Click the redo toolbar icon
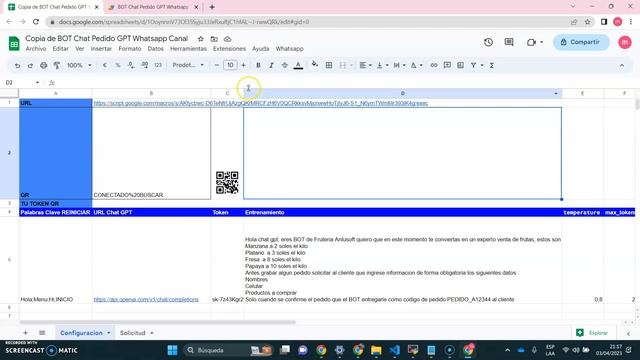The height and width of the screenshot is (360, 640). click(30, 65)
